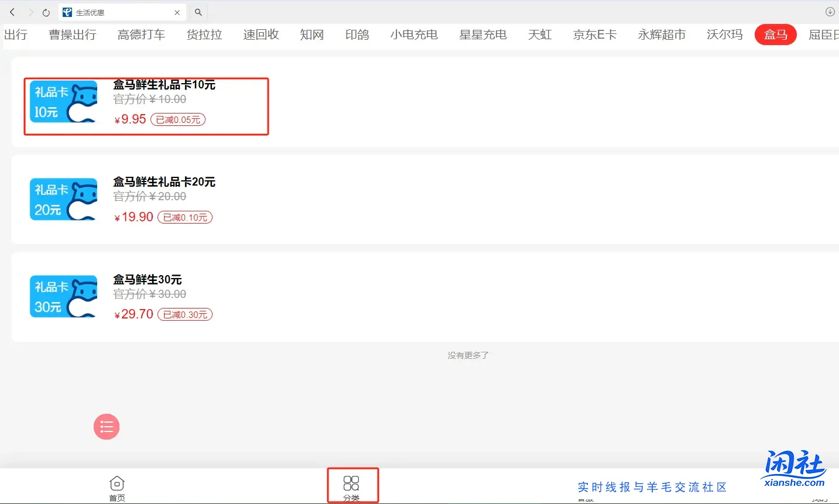Select the 曹操出行 category
This screenshot has width=839, height=504.
tap(71, 35)
